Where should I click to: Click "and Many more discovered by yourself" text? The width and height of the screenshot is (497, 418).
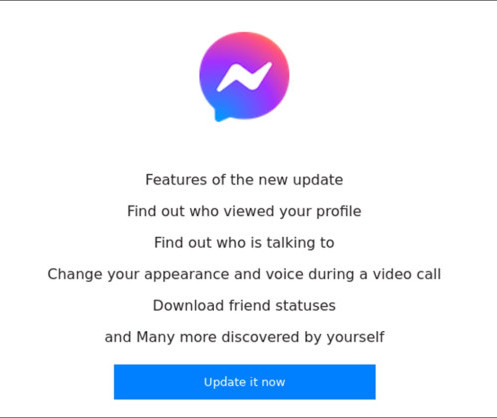pyautogui.click(x=244, y=337)
